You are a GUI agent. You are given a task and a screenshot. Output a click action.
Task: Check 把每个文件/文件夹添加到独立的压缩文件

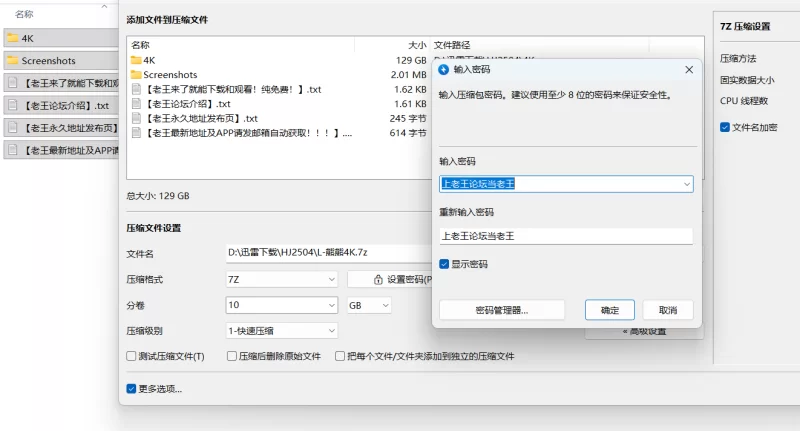[340, 356]
